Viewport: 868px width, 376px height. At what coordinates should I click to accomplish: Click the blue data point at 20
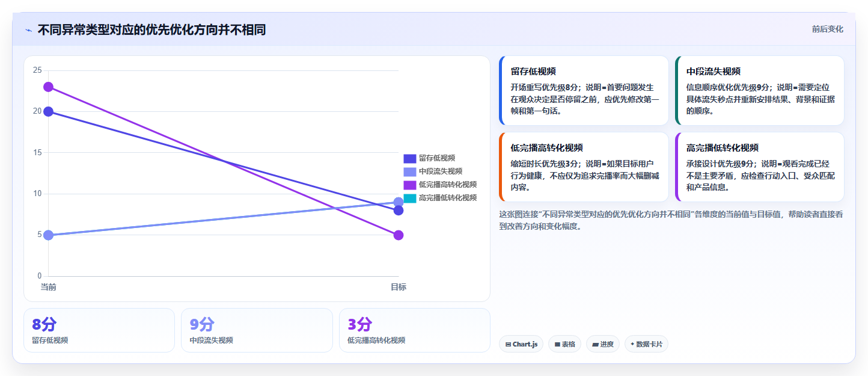[x=49, y=111]
